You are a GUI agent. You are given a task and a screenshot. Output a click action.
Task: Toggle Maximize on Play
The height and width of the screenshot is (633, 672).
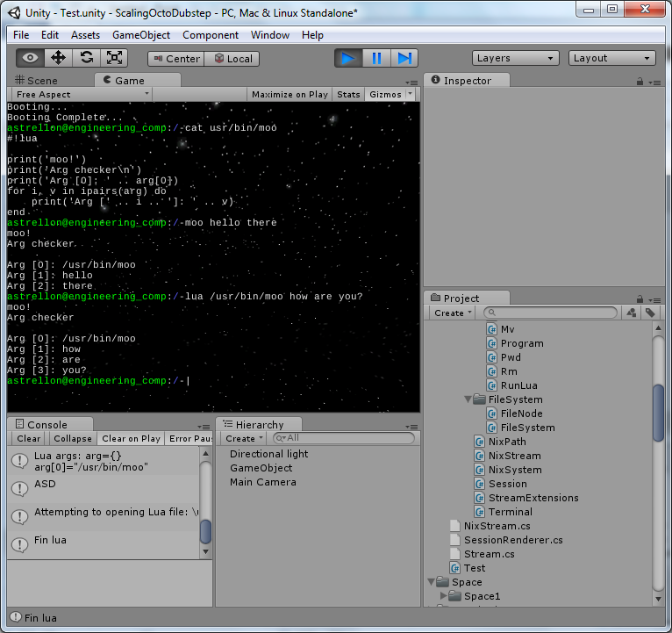pyautogui.click(x=290, y=94)
